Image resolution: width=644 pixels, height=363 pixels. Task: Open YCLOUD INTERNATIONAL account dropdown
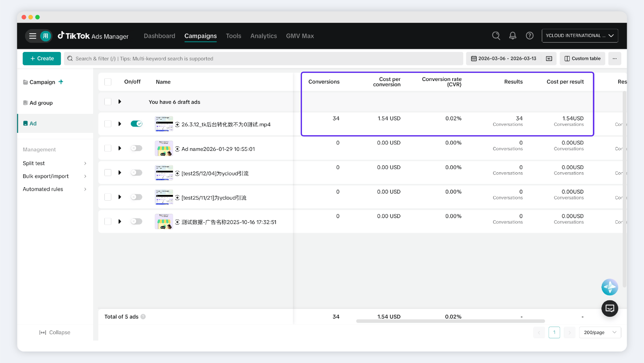580,36
